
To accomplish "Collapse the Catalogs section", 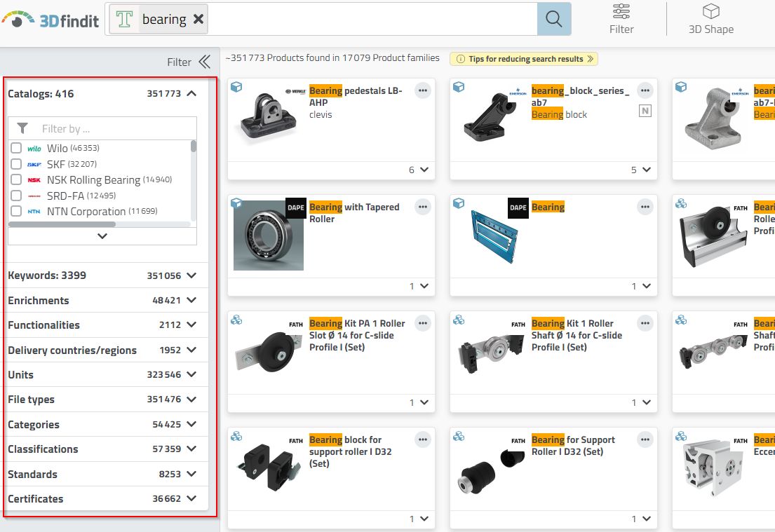I will tap(191, 93).
